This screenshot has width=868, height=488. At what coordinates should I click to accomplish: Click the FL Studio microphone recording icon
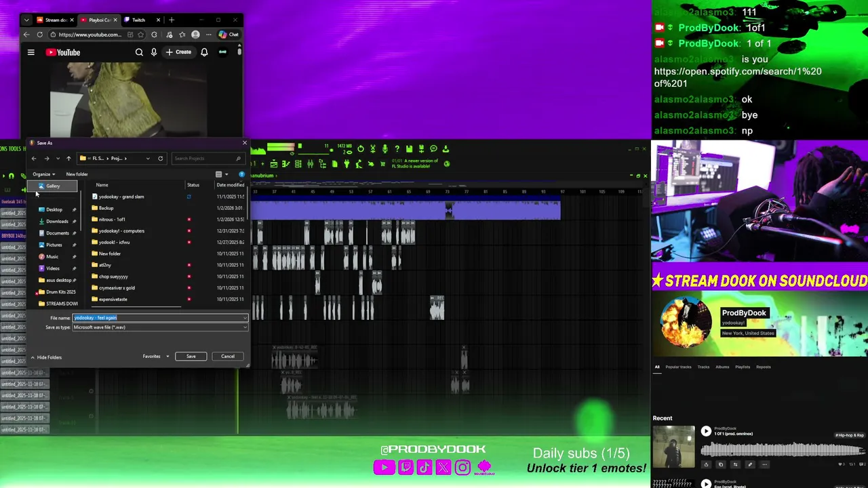[385, 148]
